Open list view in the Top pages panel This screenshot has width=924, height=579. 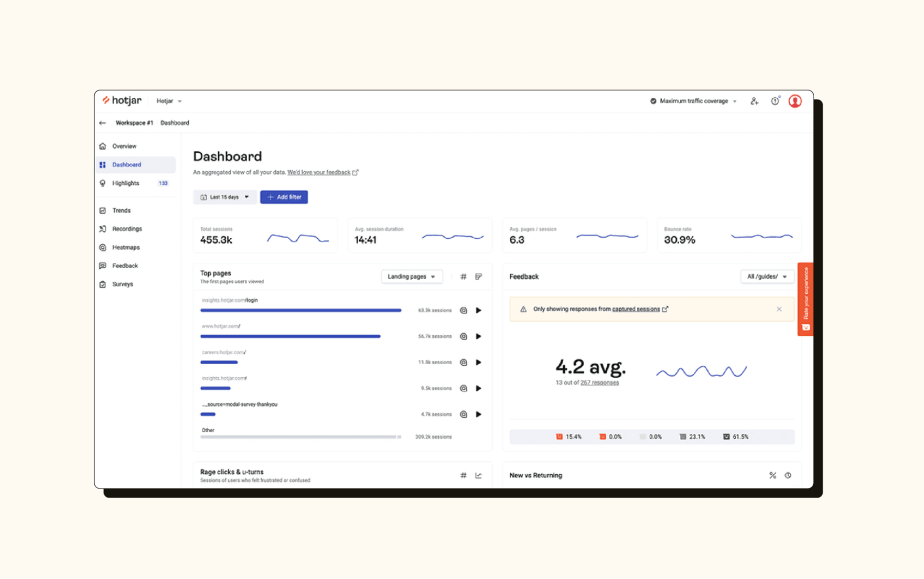478,276
